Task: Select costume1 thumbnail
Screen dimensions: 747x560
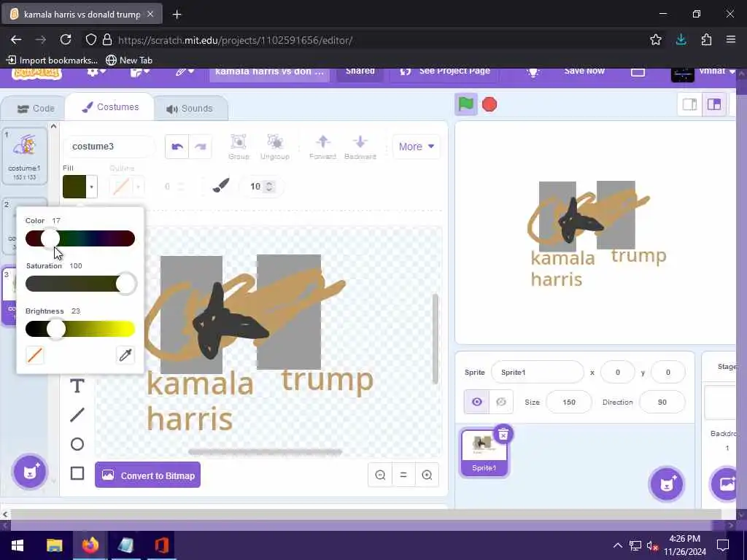Action: pyautogui.click(x=24, y=156)
